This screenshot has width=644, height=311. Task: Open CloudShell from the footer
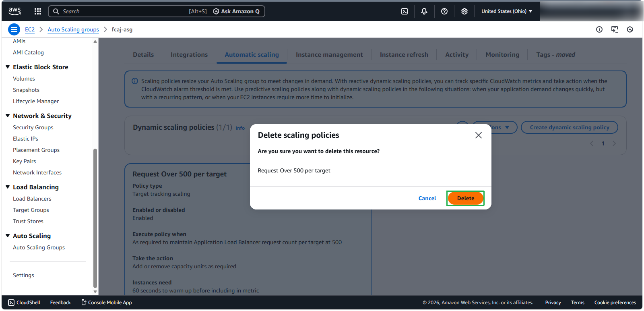pyautogui.click(x=24, y=303)
